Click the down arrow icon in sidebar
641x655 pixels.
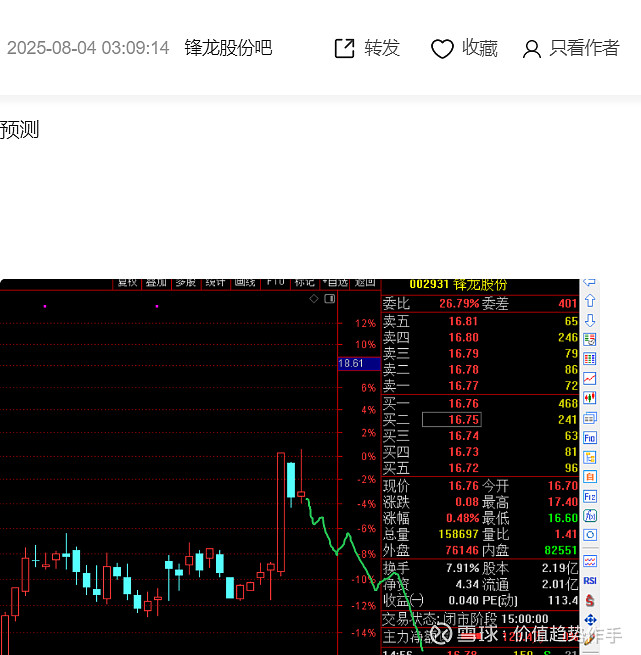pyautogui.click(x=590, y=320)
